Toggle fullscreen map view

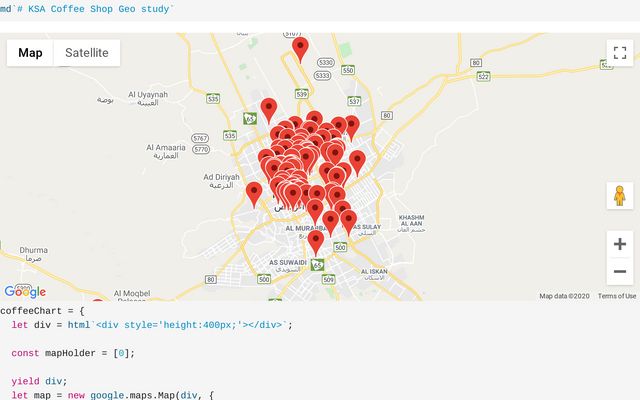(x=620, y=53)
